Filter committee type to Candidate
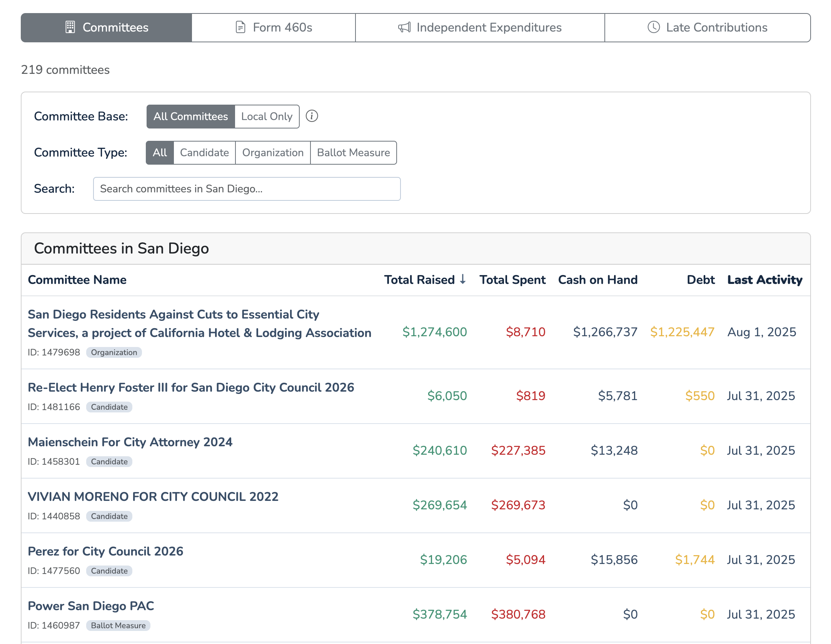Viewport: 831px width, 644px height. [x=204, y=153]
